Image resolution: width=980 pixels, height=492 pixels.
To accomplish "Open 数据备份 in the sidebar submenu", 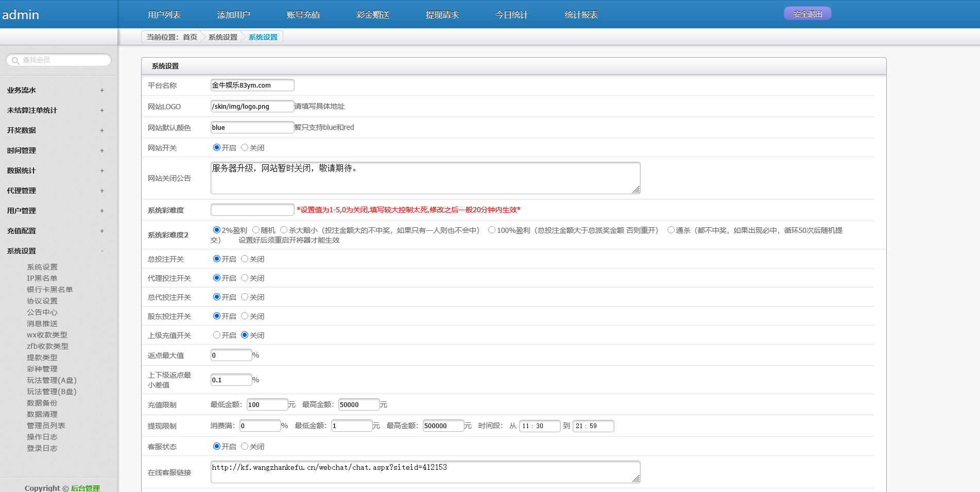I will (x=42, y=403).
